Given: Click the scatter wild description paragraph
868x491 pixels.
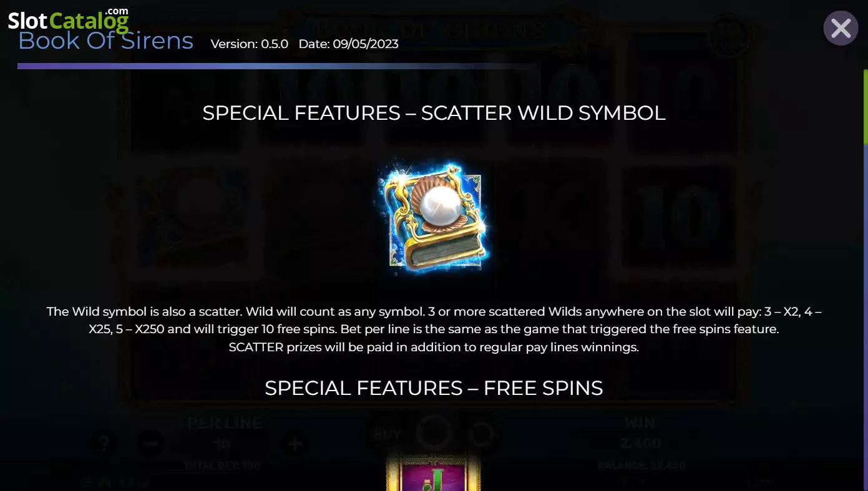Looking at the screenshot, I should pos(434,329).
